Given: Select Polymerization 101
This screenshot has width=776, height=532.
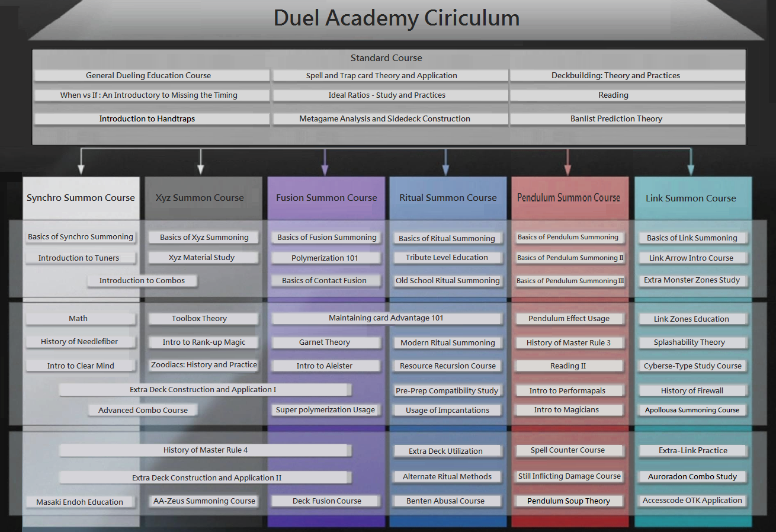Looking at the screenshot, I should coord(326,258).
